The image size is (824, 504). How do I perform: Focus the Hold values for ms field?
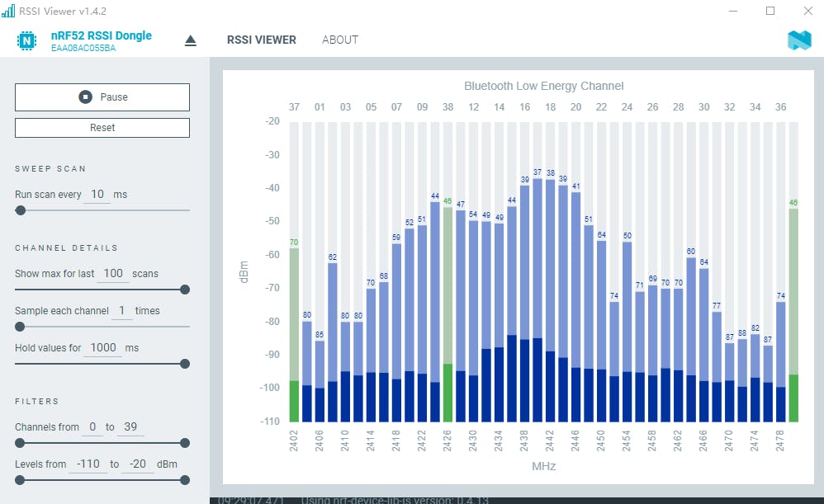pyautogui.click(x=103, y=347)
